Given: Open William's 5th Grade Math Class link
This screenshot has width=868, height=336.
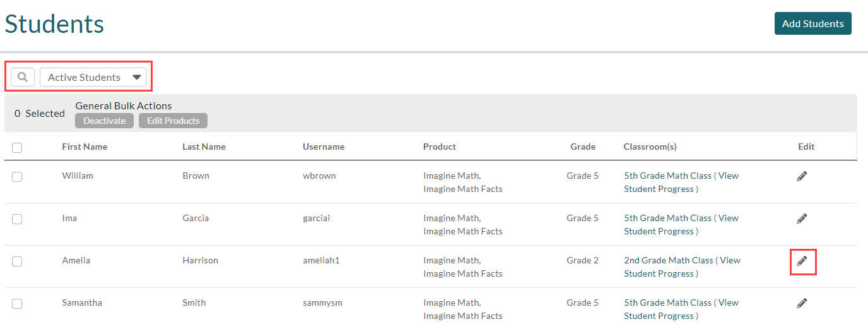Looking at the screenshot, I should (x=667, y=176).
